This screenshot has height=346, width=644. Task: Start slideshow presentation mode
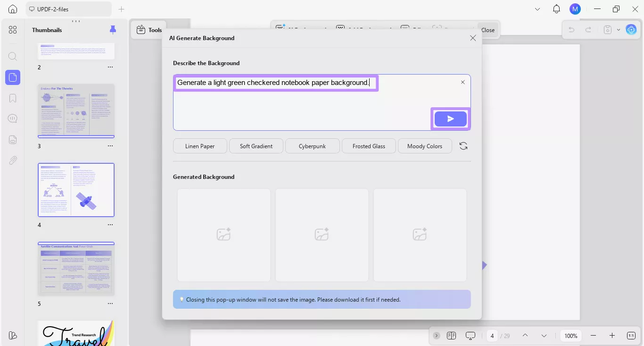[x=471, y=336]
